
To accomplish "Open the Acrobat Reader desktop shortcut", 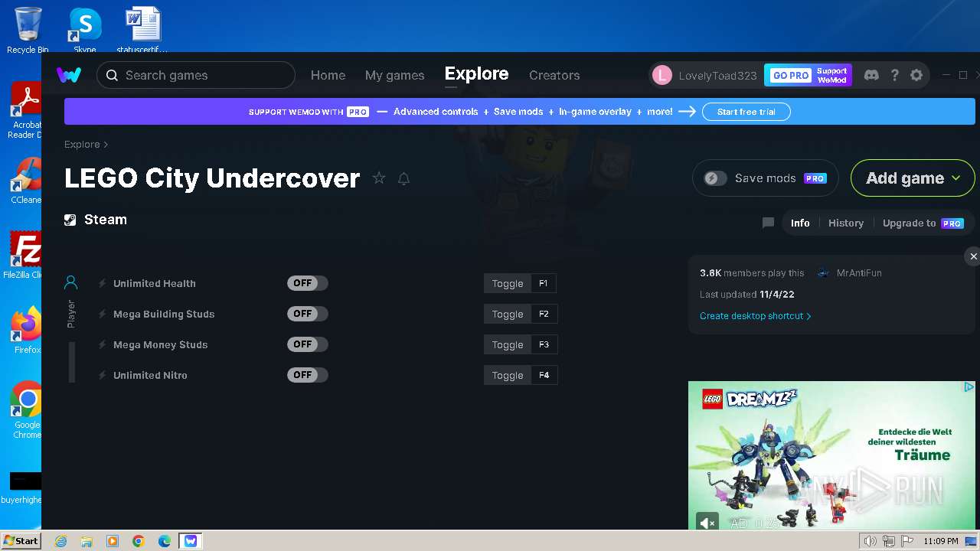I will pos(27,110).
